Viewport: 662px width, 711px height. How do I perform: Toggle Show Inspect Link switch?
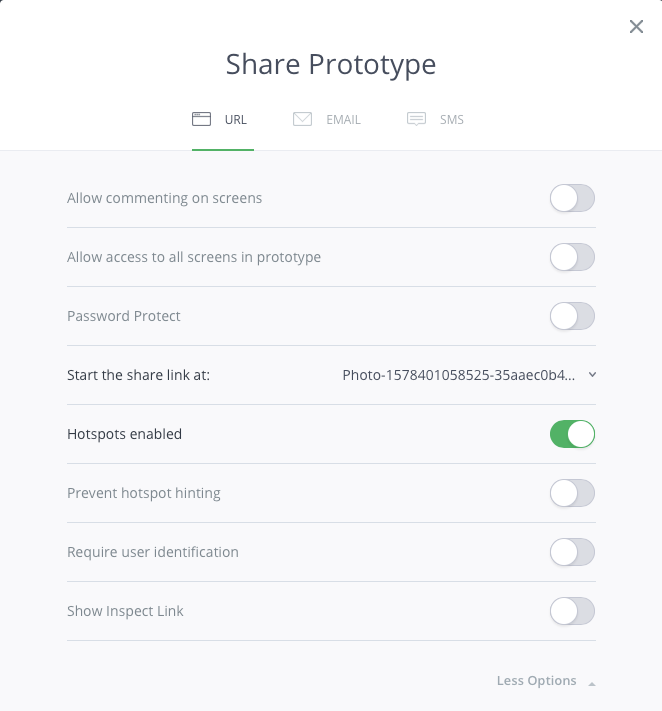point(572,611)
